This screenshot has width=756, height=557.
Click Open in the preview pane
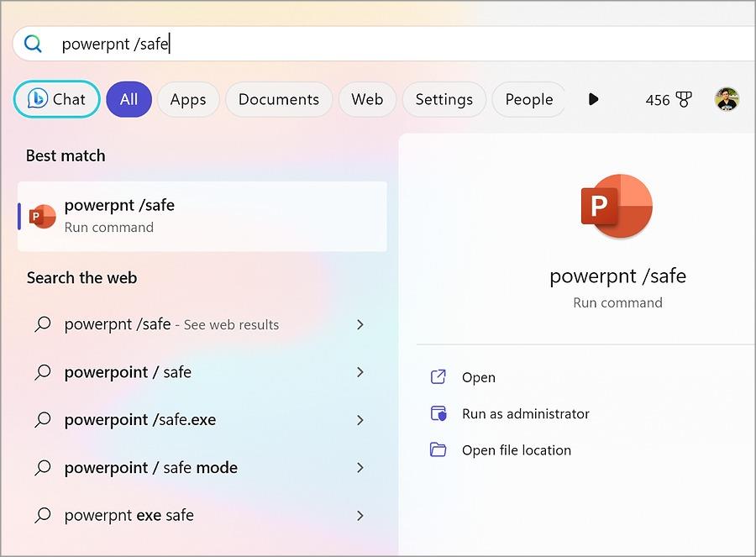(478, 377)
